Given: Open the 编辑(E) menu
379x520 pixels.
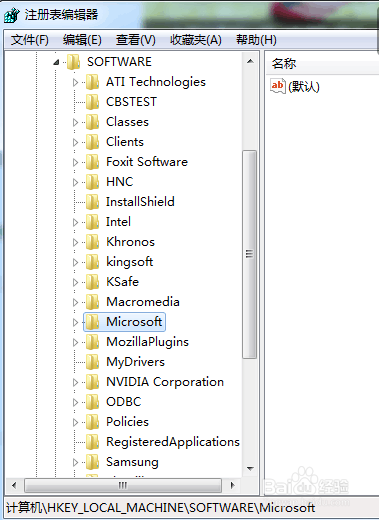Looking at the screenshot, I should click(82, 40).
